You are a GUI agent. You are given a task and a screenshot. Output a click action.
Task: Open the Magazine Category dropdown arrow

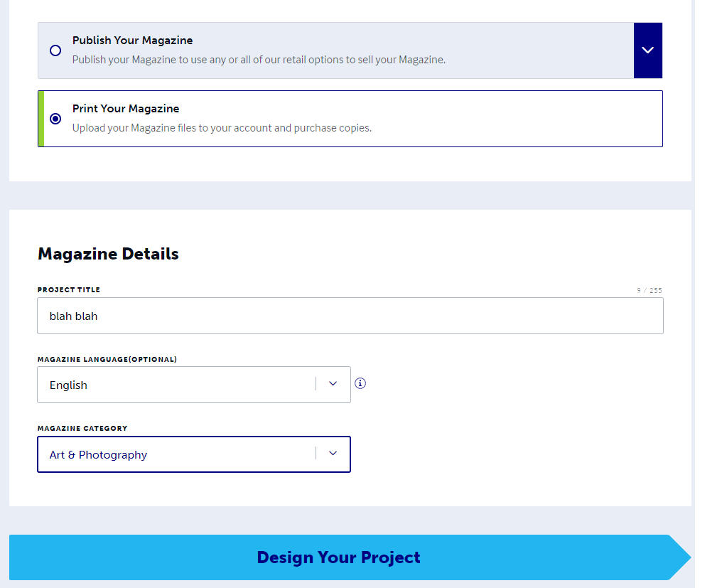333,454
